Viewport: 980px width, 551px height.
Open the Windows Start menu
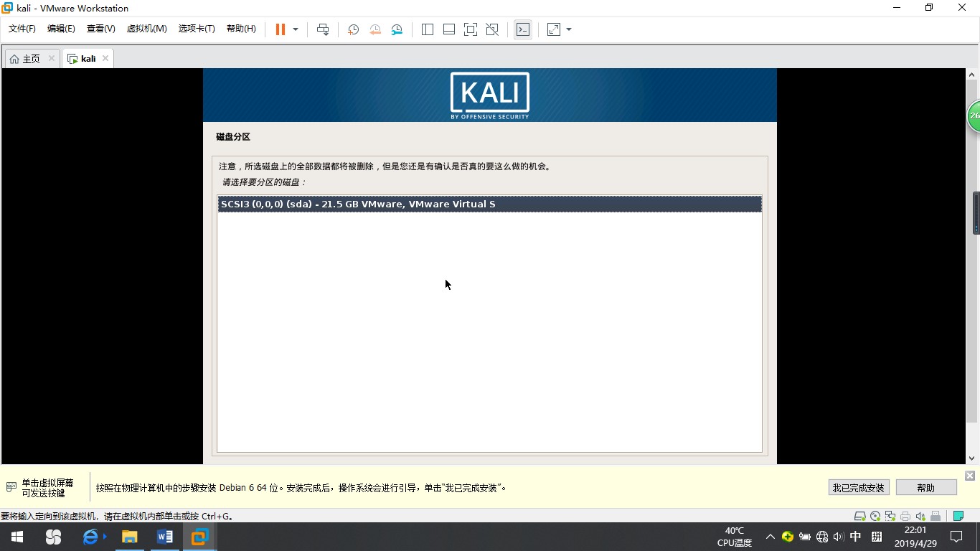pos(17,537)
